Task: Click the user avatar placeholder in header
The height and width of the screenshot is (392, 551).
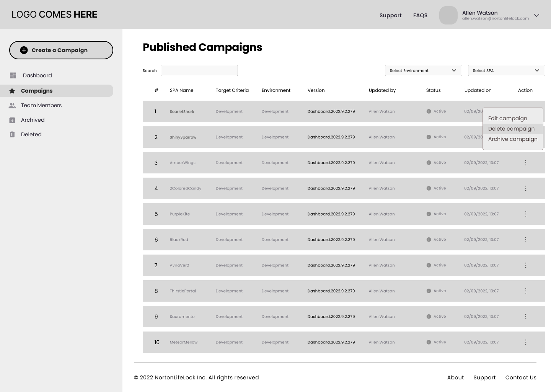Action: click(448, 15)
